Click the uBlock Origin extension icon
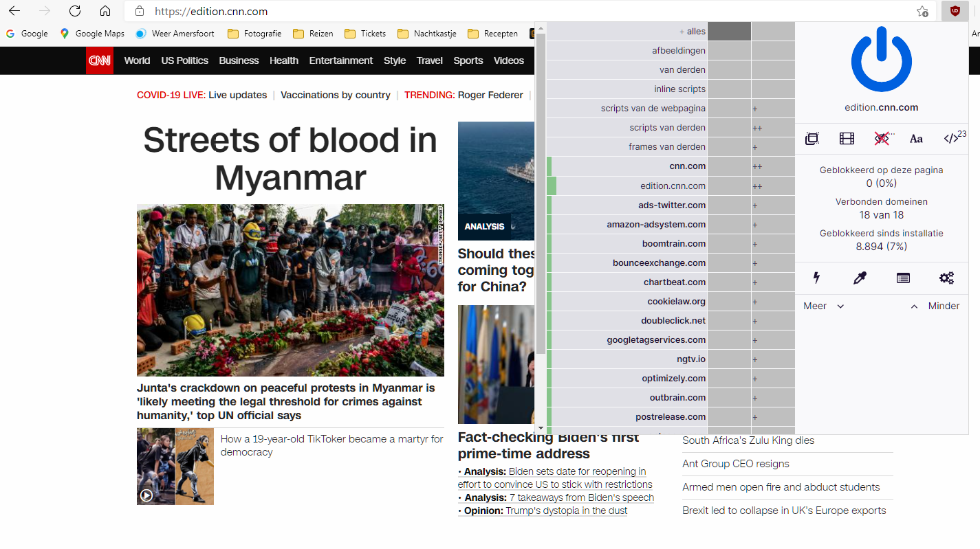 tap(955, 11)
